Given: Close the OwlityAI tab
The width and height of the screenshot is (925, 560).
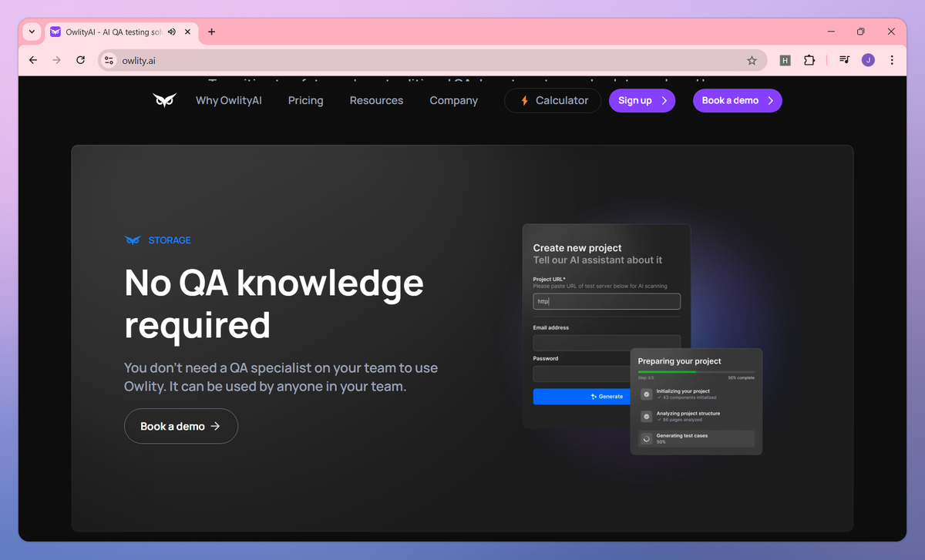Looking at the screenshot, I should tap(187, 32).
